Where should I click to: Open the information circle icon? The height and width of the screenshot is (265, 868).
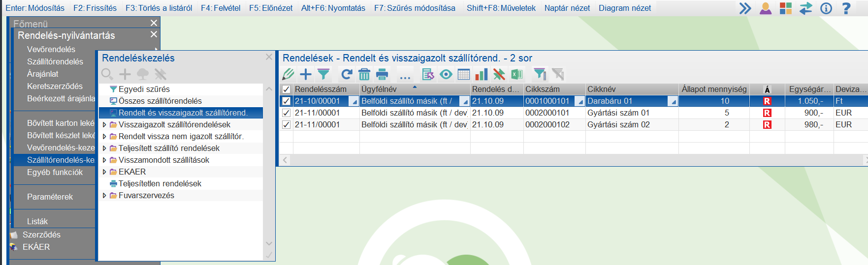pyautogui.click(x=826, y=8)
